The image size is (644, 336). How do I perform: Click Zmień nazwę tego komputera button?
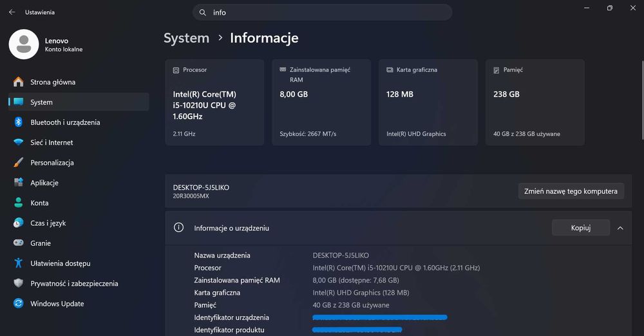(x=571, y=191)
